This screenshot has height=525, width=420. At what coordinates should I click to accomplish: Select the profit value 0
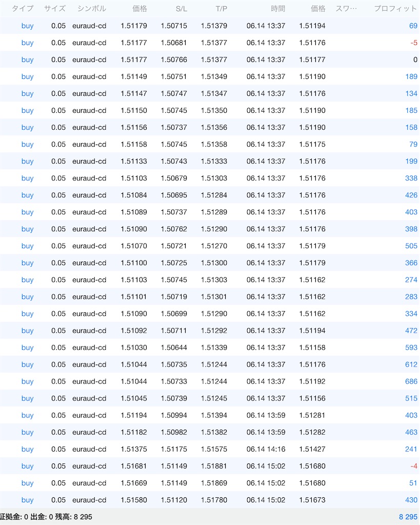415,59
